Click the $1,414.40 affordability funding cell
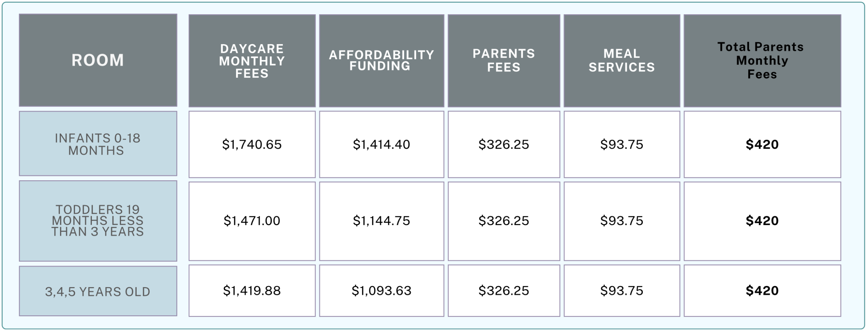This screenshot has width=868, height=332. coord(381,144)
